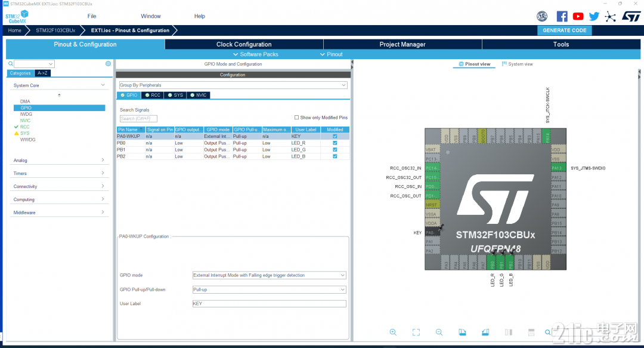Click the User Label field containing KEY
Screen dimensions: 644x348
270,304
